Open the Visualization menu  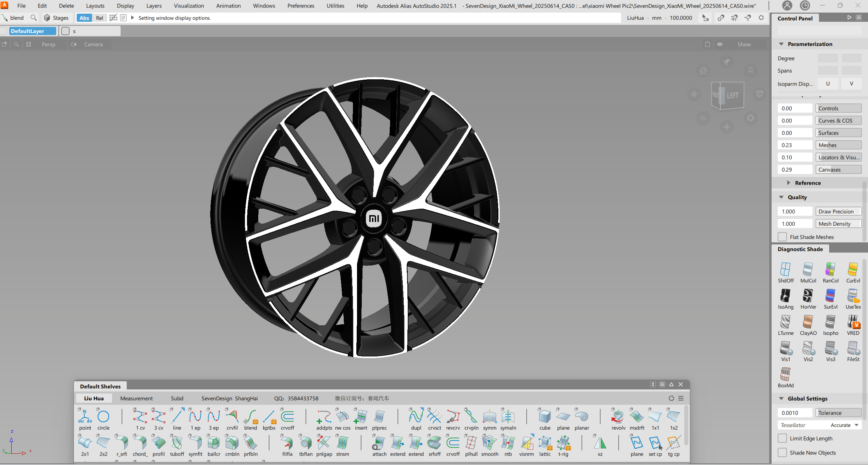pos(189,6)
